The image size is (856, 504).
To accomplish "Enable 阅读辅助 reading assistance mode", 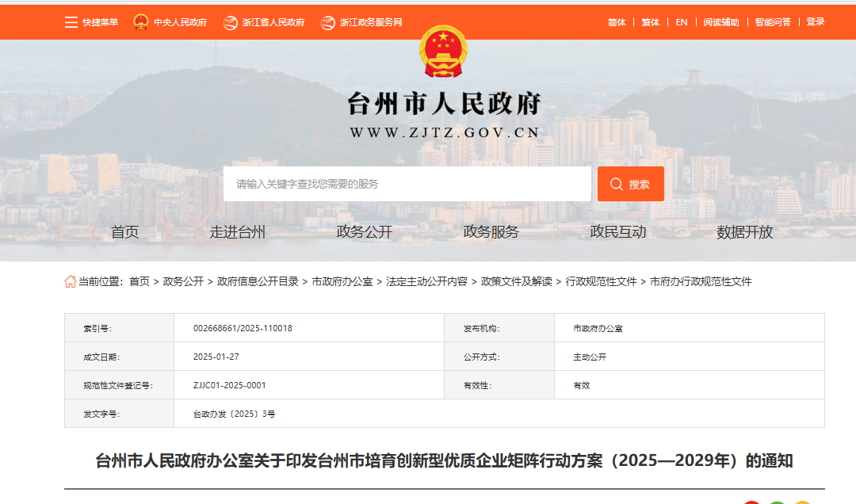I will point(720,22).
